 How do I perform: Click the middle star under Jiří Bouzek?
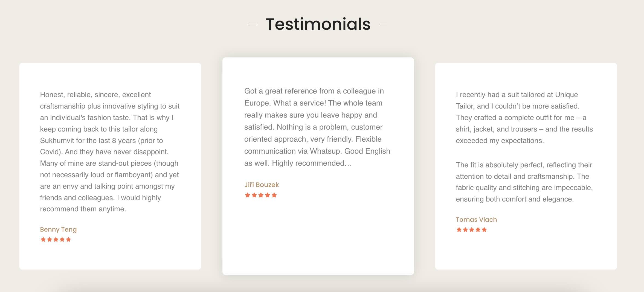(x=261, y=195)
